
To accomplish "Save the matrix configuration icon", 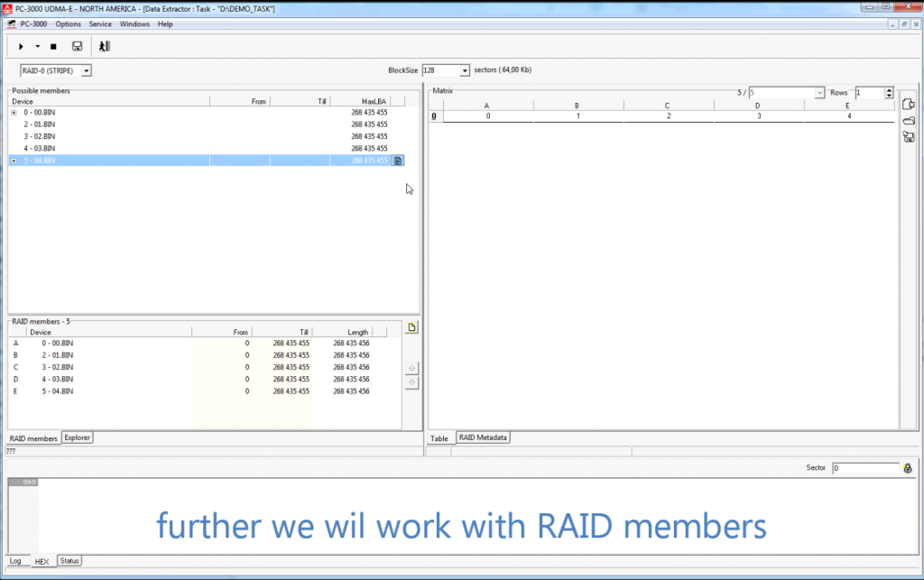I will coord(909,136).
